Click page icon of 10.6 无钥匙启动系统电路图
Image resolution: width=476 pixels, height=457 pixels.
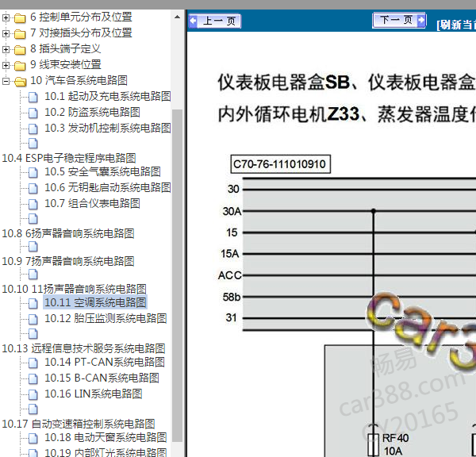pos(33,188)
